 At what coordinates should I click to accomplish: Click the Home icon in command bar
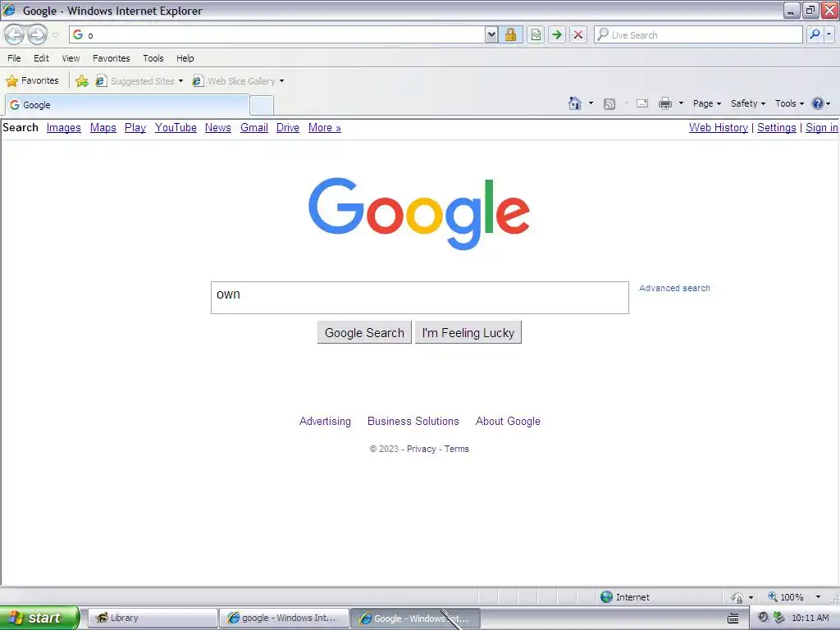coord(575,103)
